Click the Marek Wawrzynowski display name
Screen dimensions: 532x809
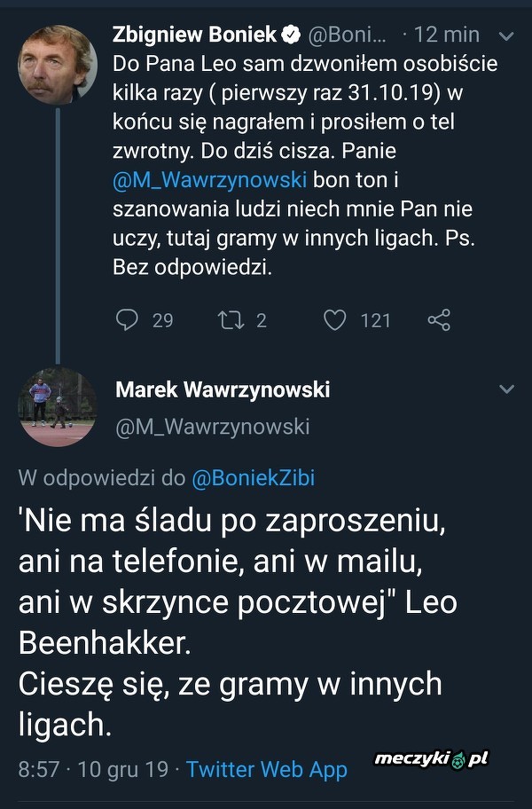point(223,389)
